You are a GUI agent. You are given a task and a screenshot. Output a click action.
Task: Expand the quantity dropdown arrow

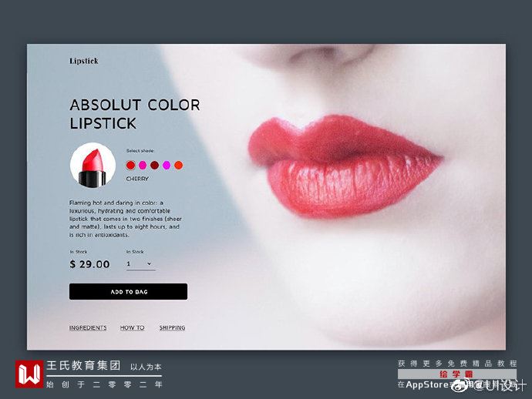(149, 263)
